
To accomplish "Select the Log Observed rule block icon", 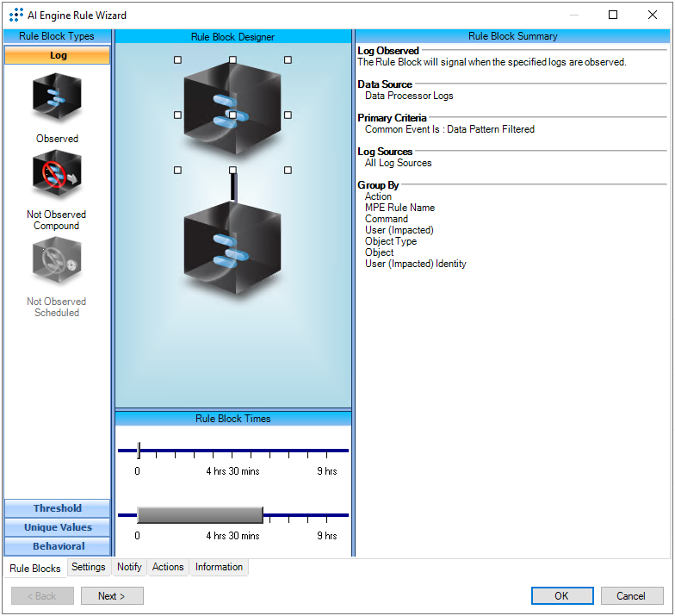I will [x=57, y=99].
